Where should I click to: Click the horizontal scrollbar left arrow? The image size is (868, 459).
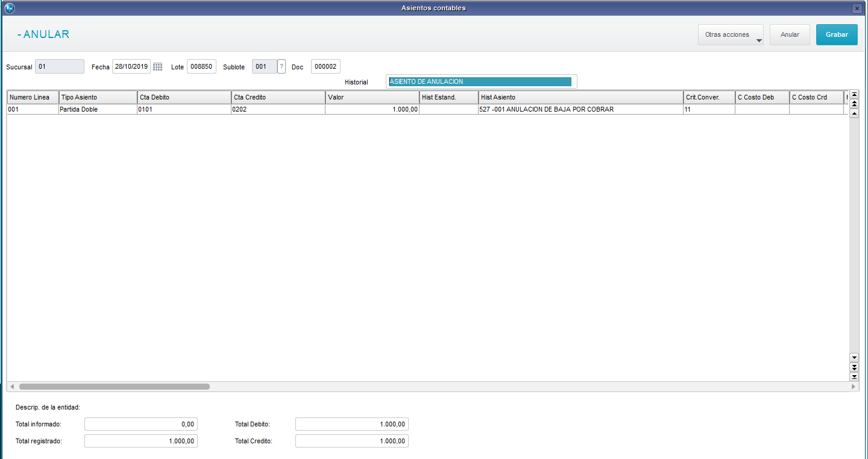12,387
